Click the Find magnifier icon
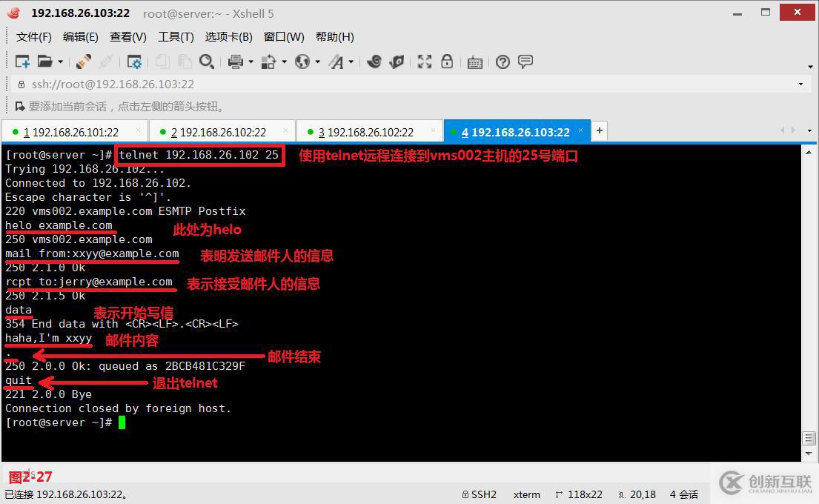Image resolution: width=819 pixels, height=504 pixels. point(207,62)
